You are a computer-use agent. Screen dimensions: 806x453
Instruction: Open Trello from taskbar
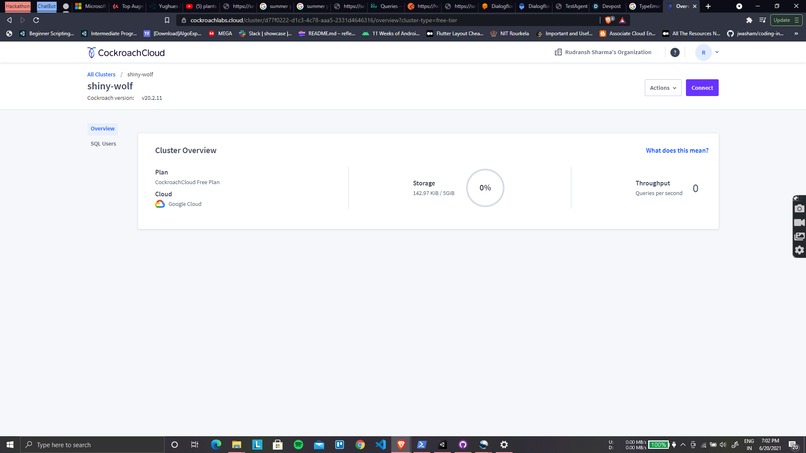339,445
